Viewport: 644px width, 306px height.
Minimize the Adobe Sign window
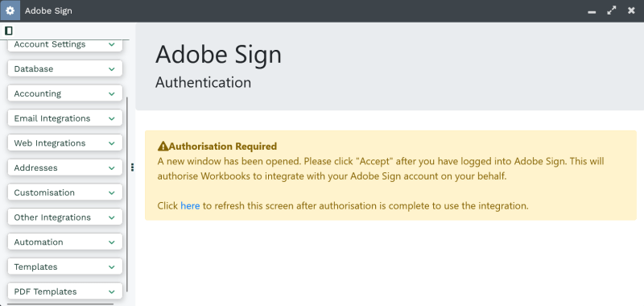[592, 11]
